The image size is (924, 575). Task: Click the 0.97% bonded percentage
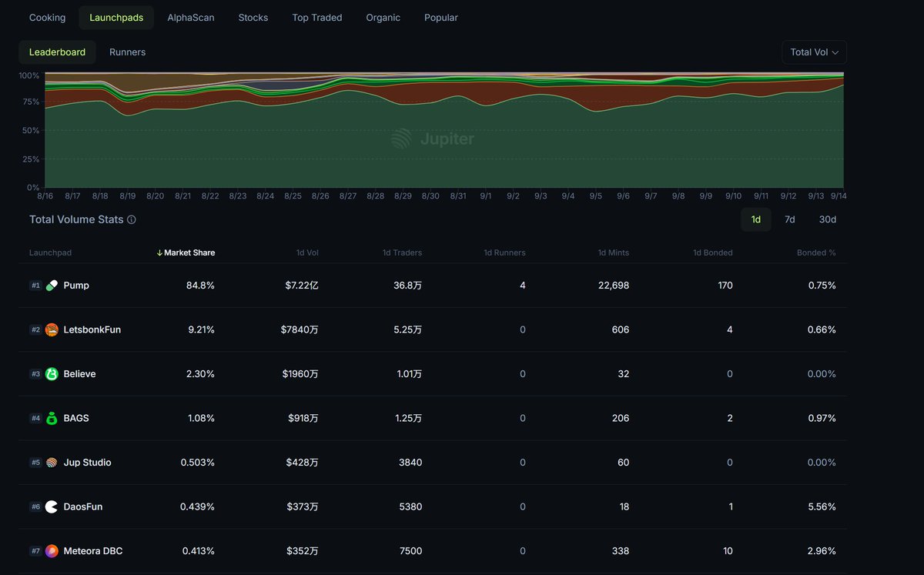tap(821, 418)
